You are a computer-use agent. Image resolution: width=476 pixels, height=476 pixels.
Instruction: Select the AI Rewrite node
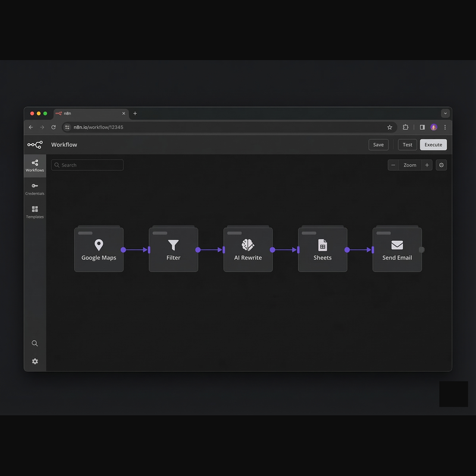pos(248,249)
